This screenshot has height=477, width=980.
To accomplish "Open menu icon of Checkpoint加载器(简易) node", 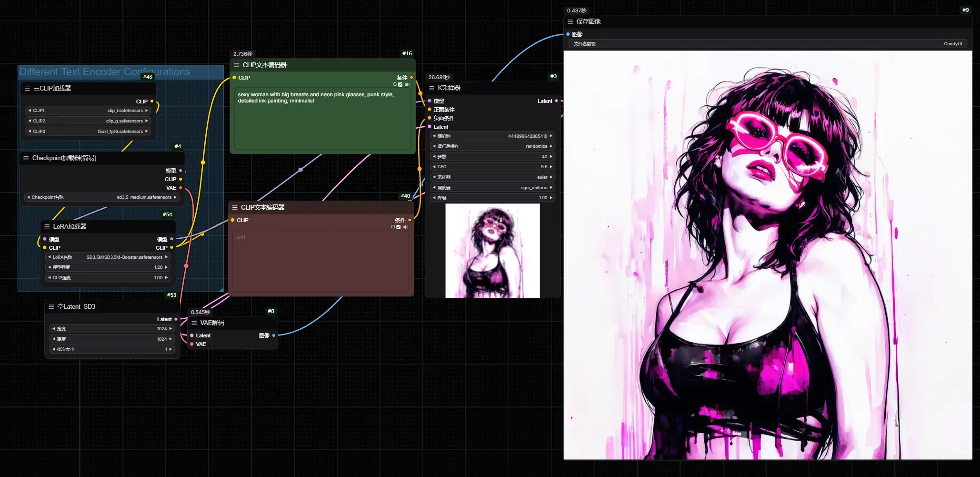I will click(x=26, y=158).
